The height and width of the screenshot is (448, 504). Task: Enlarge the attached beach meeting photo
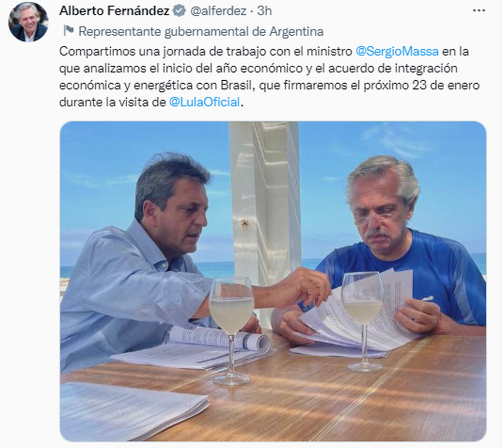273,281
